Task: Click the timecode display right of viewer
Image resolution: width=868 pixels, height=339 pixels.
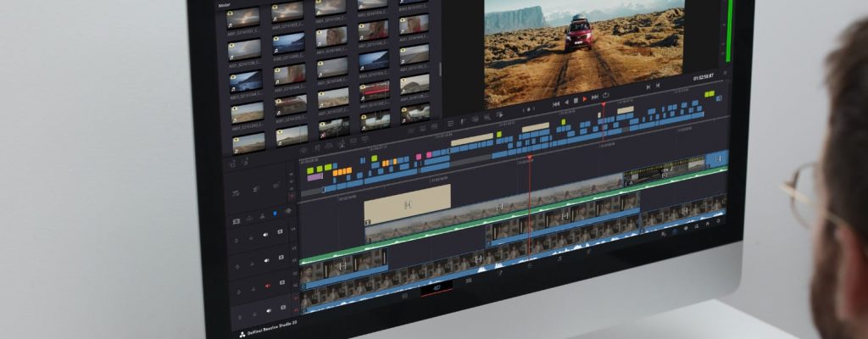Action: click(703, 77)
